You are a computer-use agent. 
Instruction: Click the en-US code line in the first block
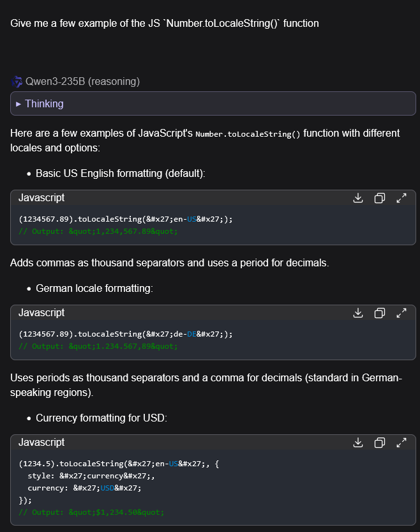[x=126, y=219]
